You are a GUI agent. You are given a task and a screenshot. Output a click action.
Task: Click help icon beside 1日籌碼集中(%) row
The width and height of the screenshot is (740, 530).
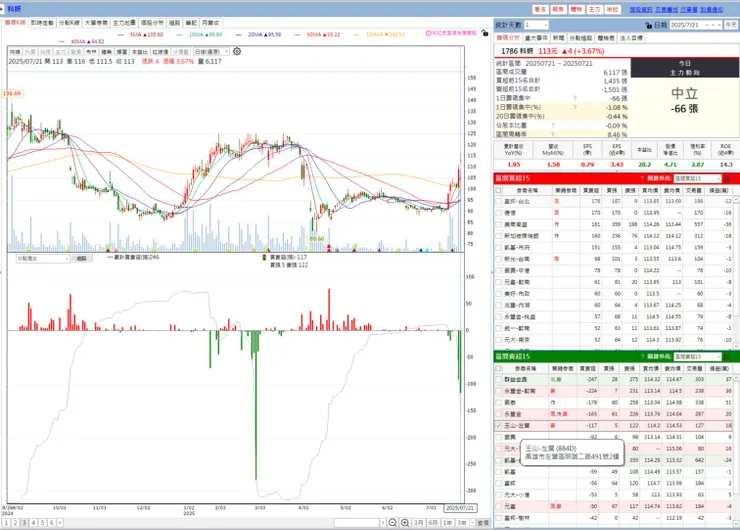pos(575,107)
